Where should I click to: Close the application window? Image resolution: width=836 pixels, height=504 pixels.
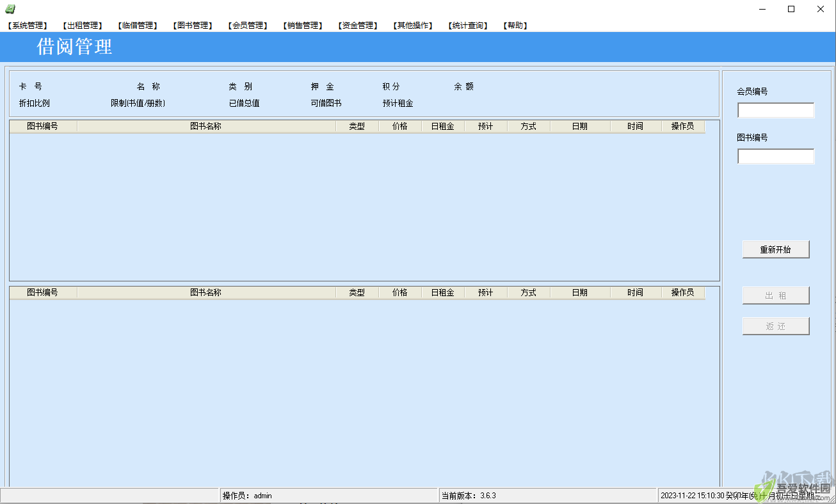coord(821,9)
